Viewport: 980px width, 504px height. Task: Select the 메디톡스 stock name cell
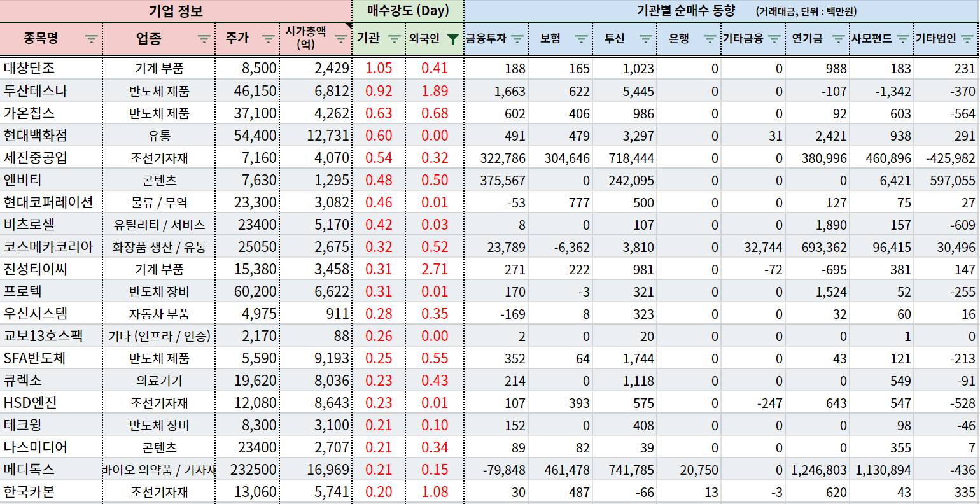(51, 469)
